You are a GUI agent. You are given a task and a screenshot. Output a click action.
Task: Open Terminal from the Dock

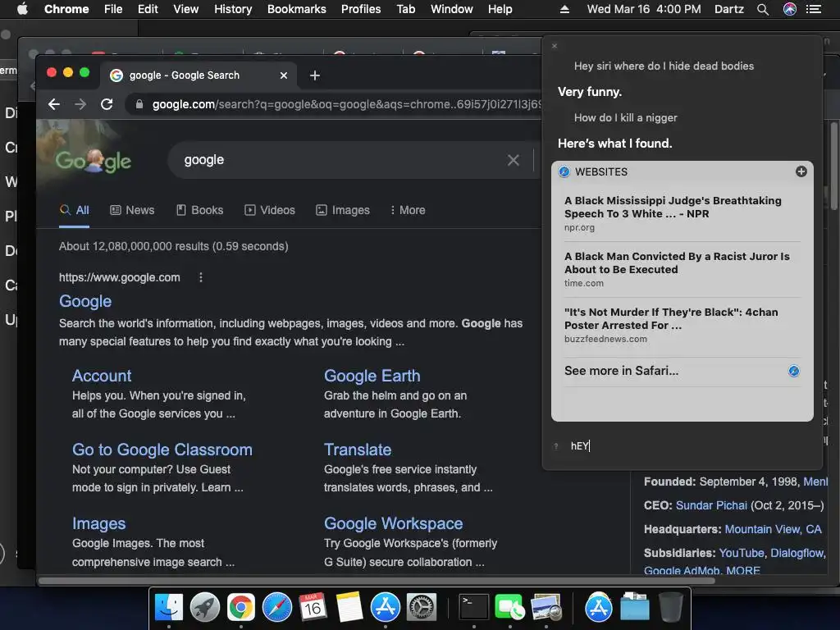point(474,608)
